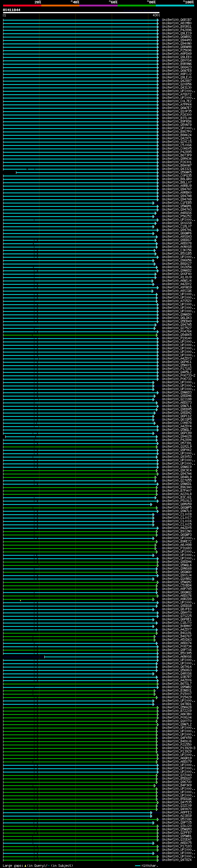Select hit UniRef100_Q5VNT9
The height and width of the screenshot is (868, 197).
pyautogui.click(x=176, y=125)
